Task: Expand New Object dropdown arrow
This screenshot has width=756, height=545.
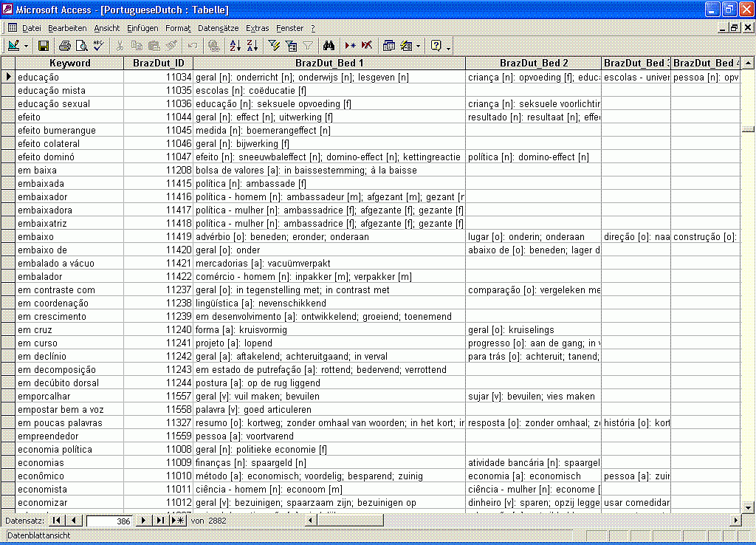Action: click(418, 46)
